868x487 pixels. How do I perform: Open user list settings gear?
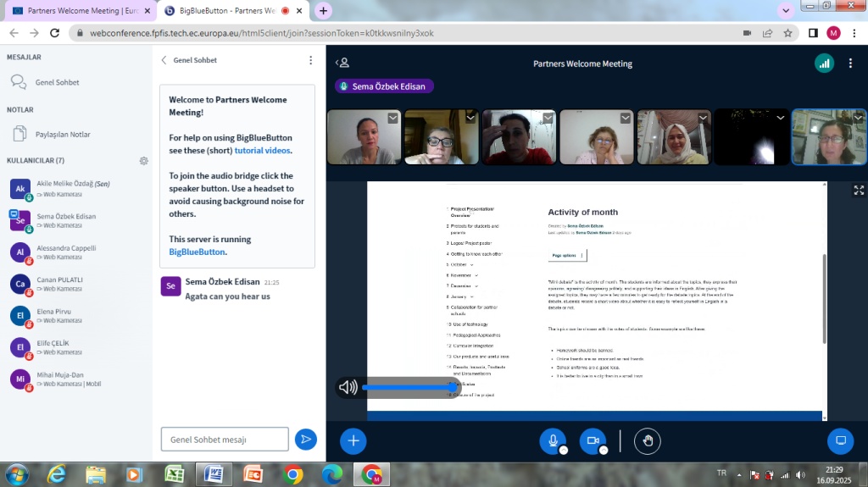[x=144, y=160]
